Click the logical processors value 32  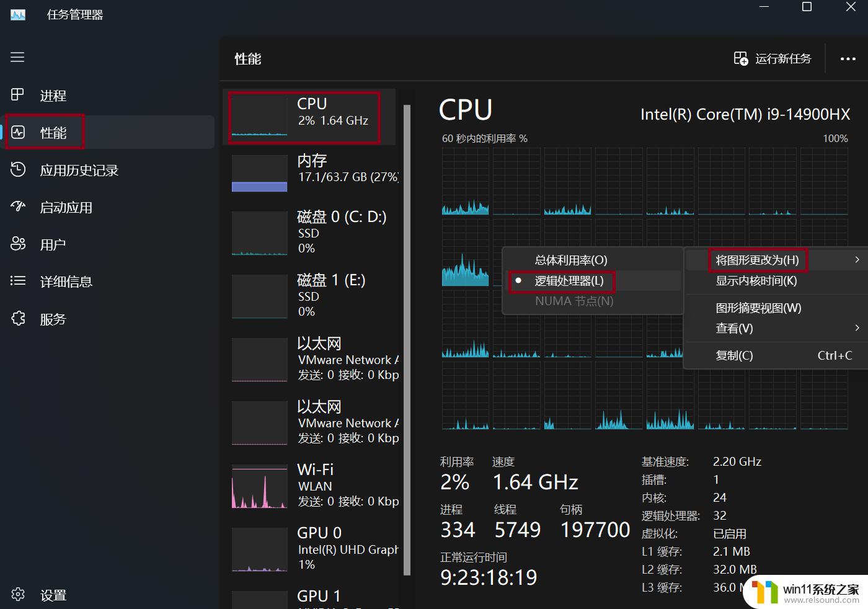tap(720, 515)
